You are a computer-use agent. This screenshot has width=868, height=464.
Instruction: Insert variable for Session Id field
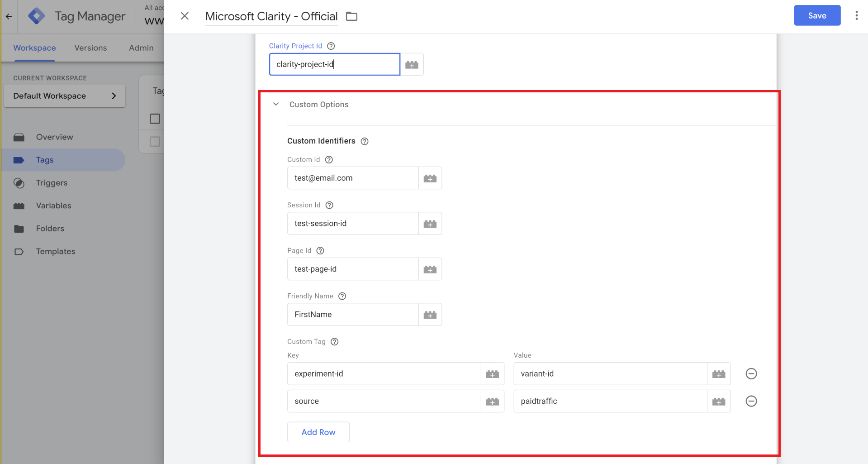[430, 224]
